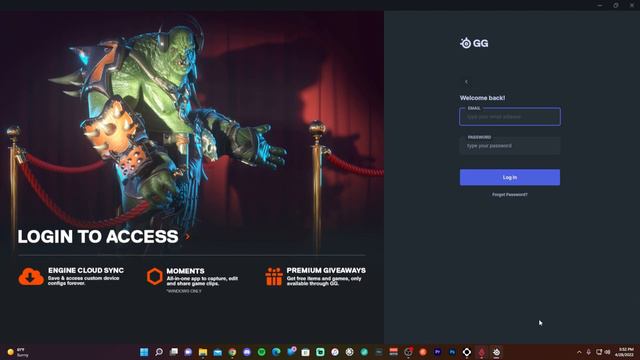Click the Moments hexagon icon
The image size is (640, 360).
pyautogui.click(x=155, y=276)
